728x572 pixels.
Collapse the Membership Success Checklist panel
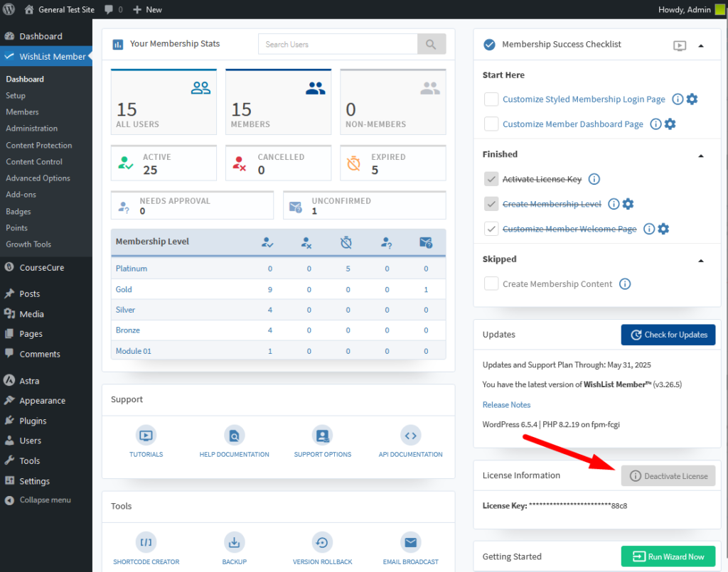click(702, 45)
